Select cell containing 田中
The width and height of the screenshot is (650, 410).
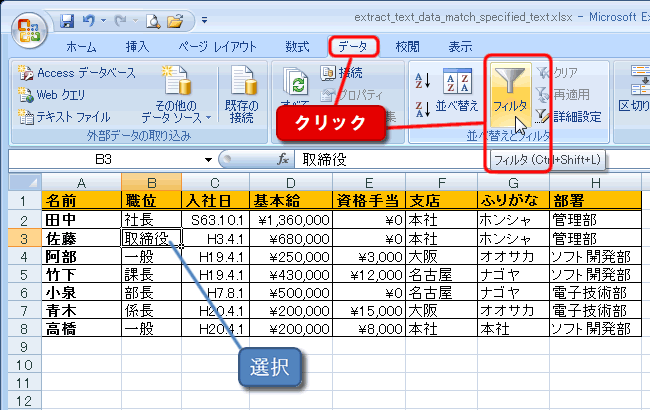tap(81, 220)
